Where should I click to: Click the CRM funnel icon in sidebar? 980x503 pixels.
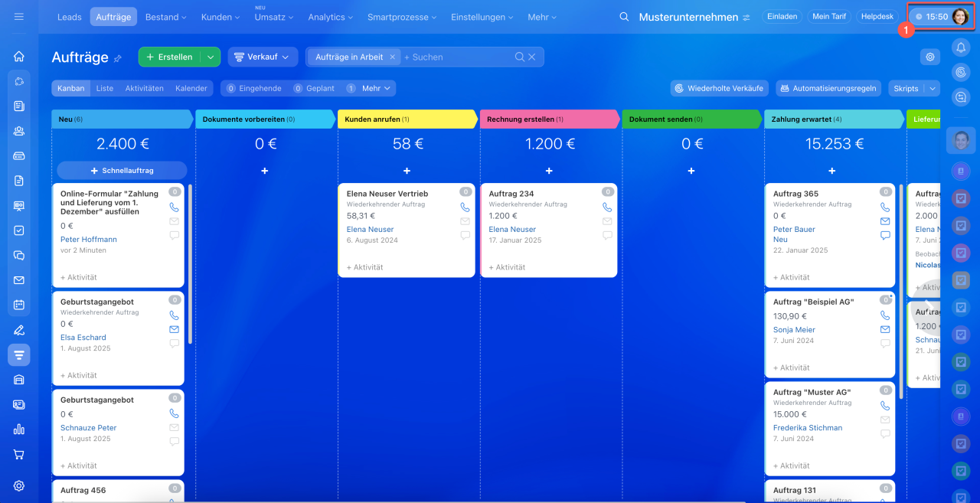[x=19, y=354]
